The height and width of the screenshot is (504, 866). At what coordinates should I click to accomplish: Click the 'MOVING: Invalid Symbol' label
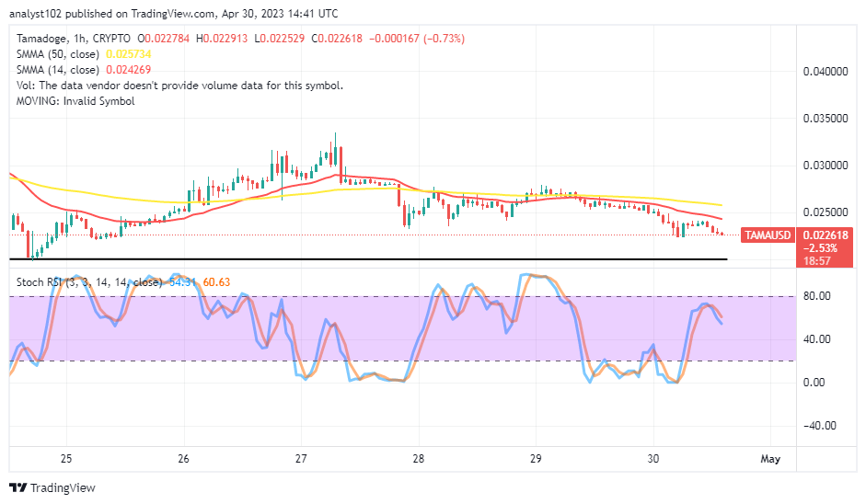75,101
